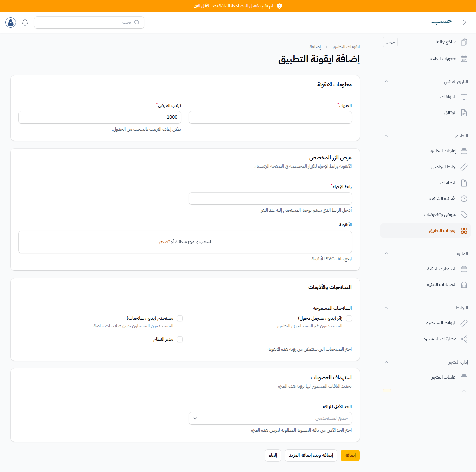Viewport: 476px width, 472px height.
Task: Focus the رابط الإجراء input field
Action: (270, 198)
